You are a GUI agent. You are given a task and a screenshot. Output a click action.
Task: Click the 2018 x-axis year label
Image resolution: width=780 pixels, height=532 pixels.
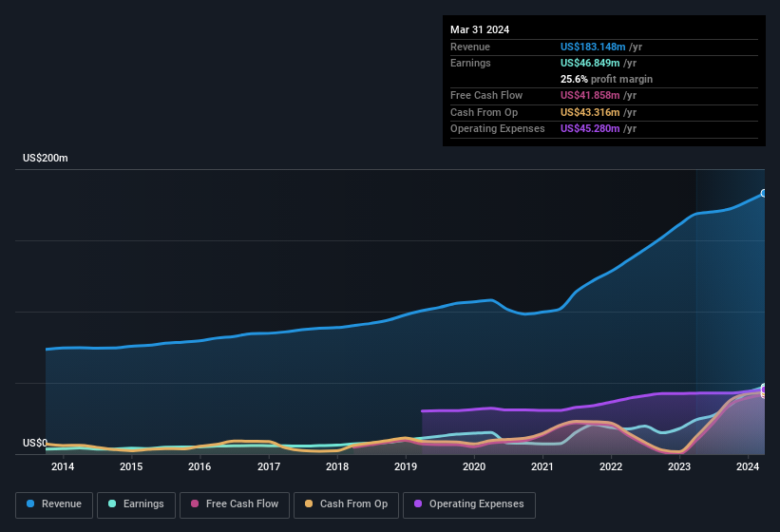click(337, 466)
